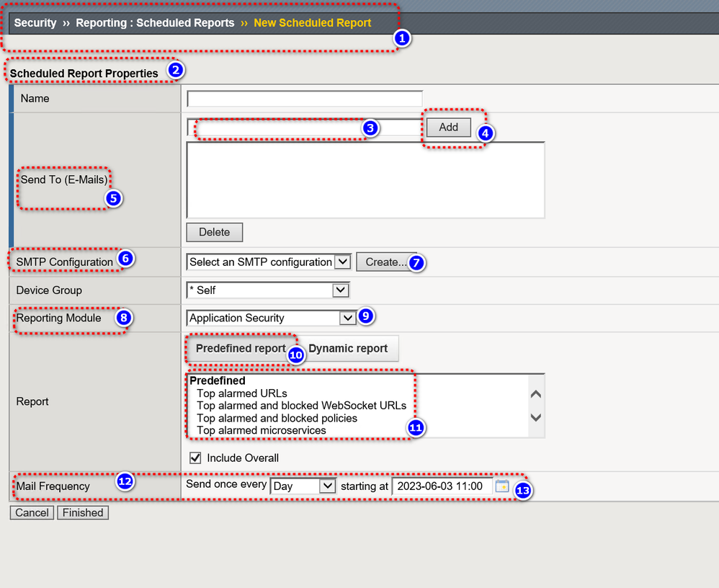Go to Security in the breadcrumb
Screen dimensions: 719x588
tap(35, 23)
